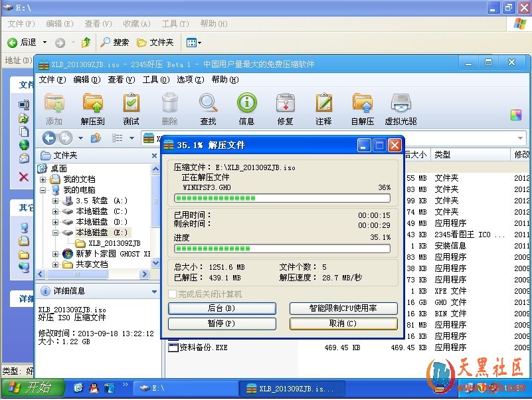Open the 查找 (Find) magnifier tool
Viewport: 532px width, 400px height.
pyautogui.click(x=208, y=108)
